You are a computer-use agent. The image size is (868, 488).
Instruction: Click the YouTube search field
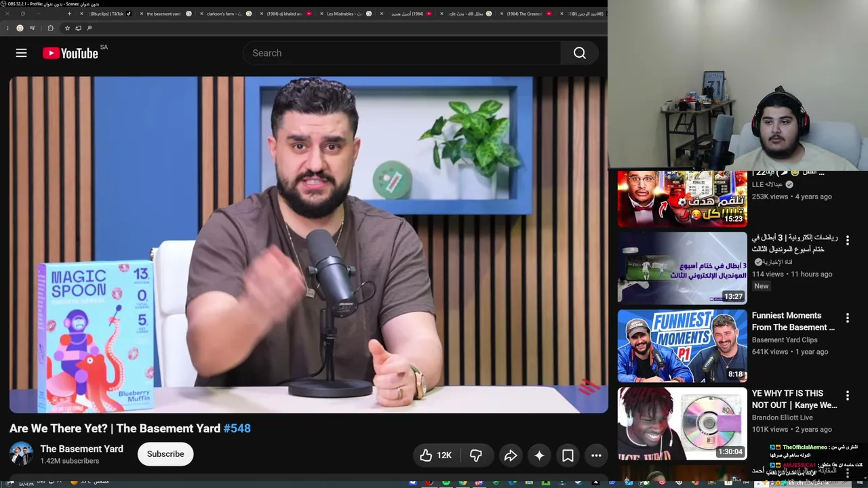[x=402, y=53]
